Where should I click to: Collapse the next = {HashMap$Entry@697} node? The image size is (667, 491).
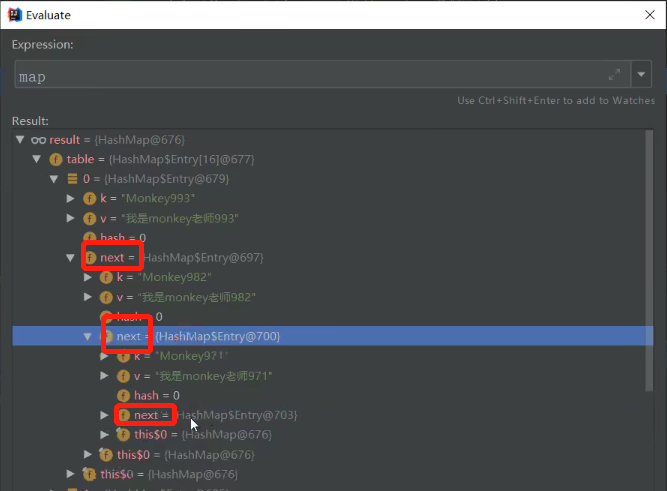point(71,257)
